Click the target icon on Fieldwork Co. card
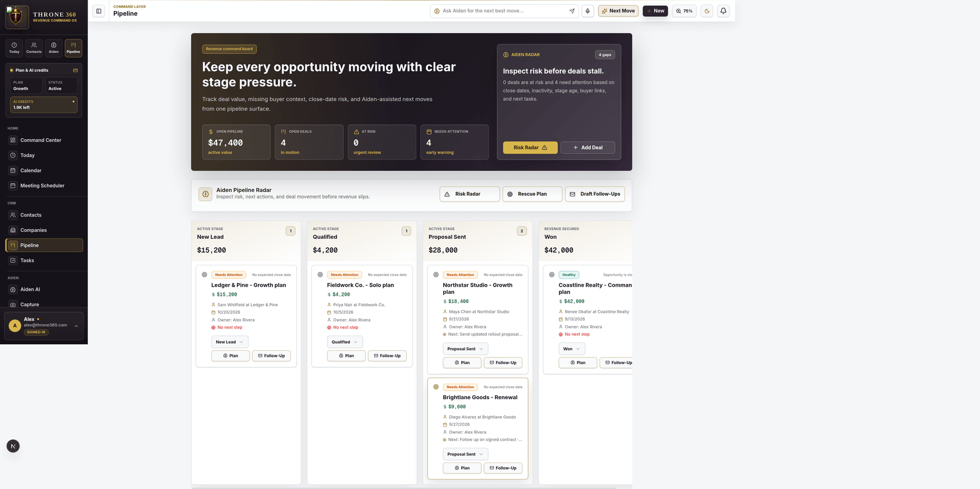 [320, 275]
